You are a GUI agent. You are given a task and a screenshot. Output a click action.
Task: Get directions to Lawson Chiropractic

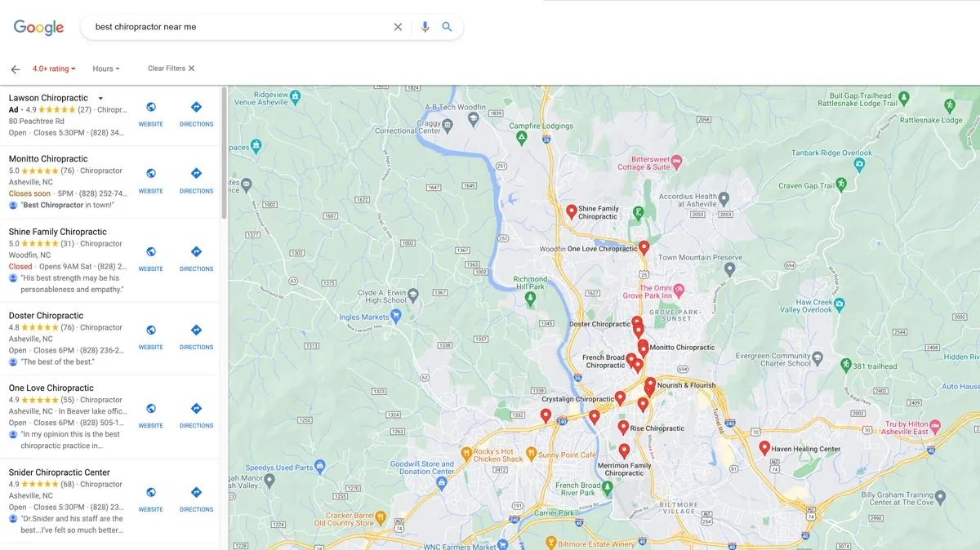[196, 107]
